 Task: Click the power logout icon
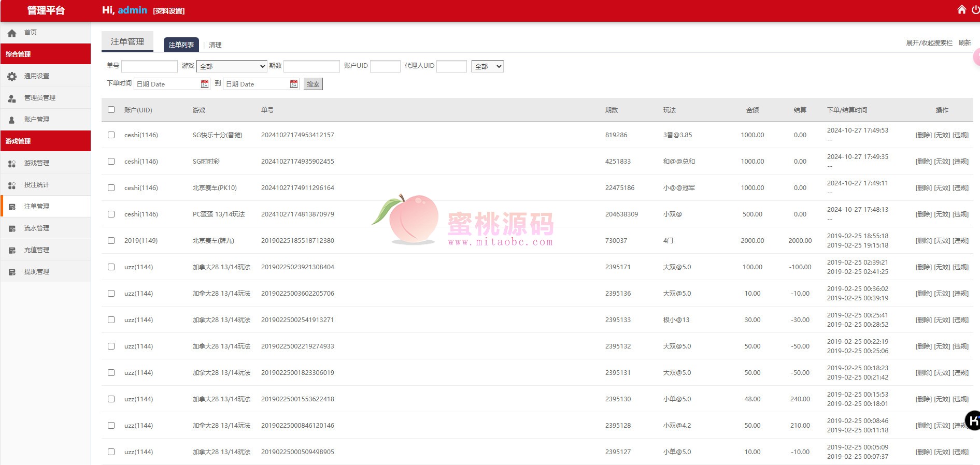tap(975, 10)
